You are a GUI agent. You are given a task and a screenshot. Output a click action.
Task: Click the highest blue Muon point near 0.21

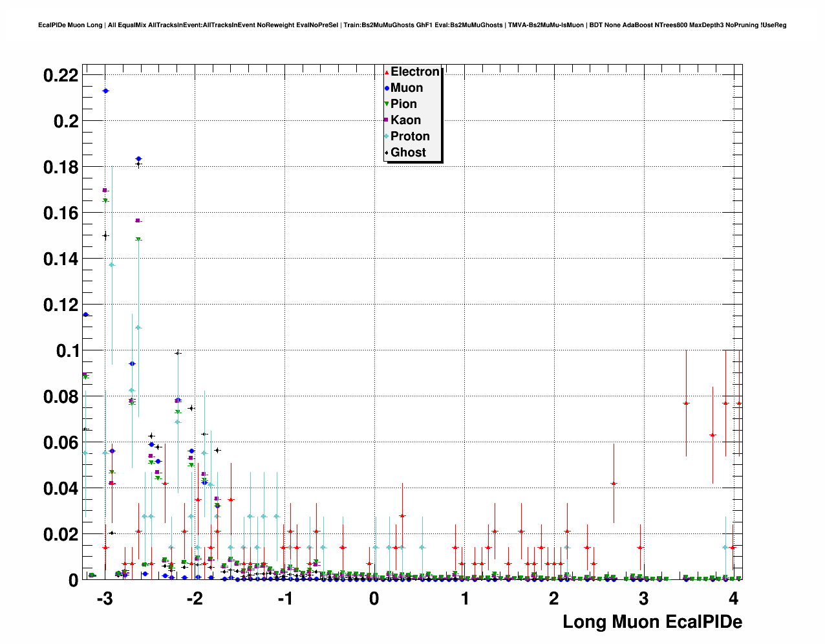105,91
